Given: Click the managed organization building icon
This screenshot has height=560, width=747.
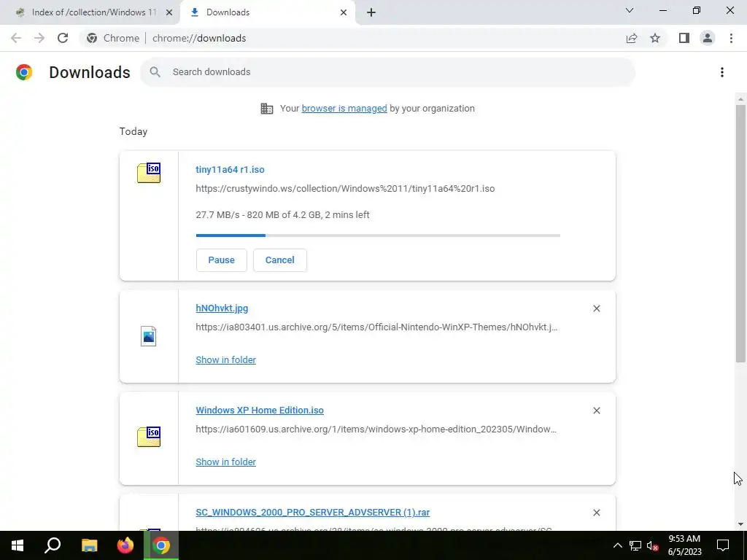Looking at the screenshot, I should 267,109.
